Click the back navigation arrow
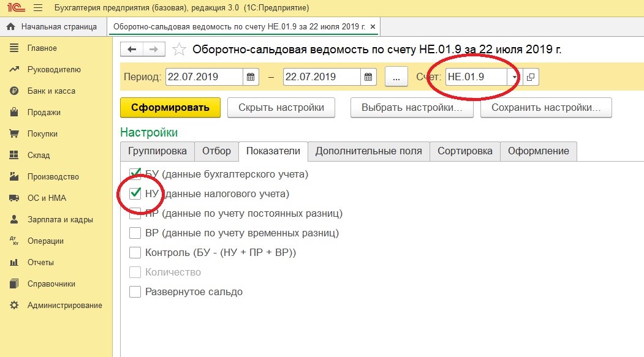The image size is (644, 357). click(x=132, y=50)
